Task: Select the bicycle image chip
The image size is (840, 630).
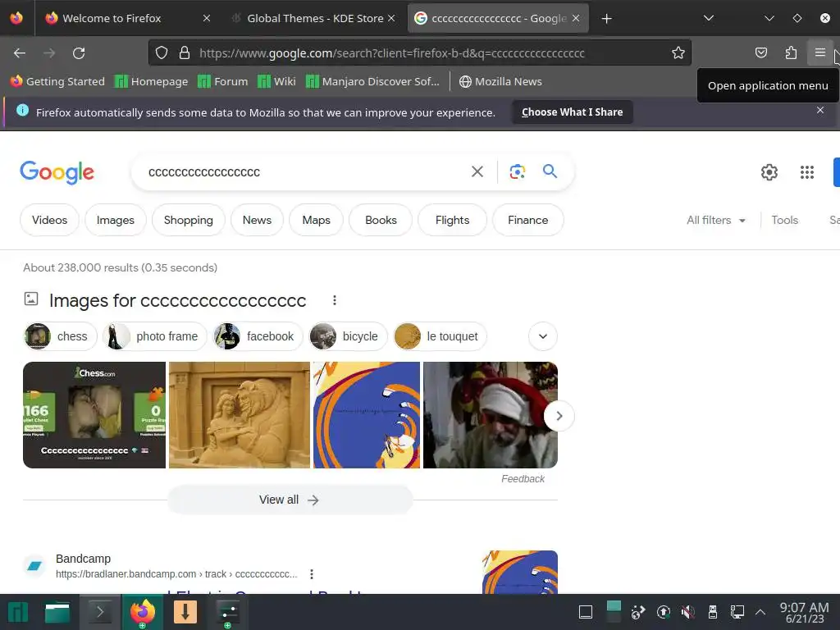Action: tap(348, 336)
